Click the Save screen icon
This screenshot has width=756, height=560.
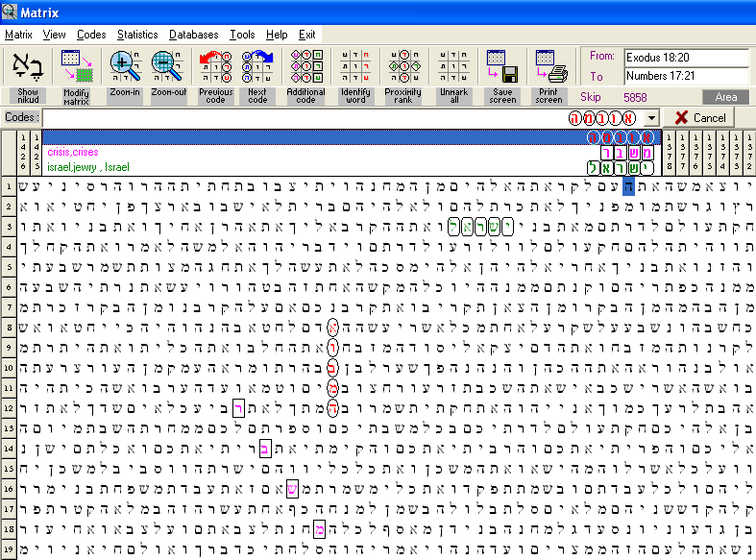tap(502, 67)
